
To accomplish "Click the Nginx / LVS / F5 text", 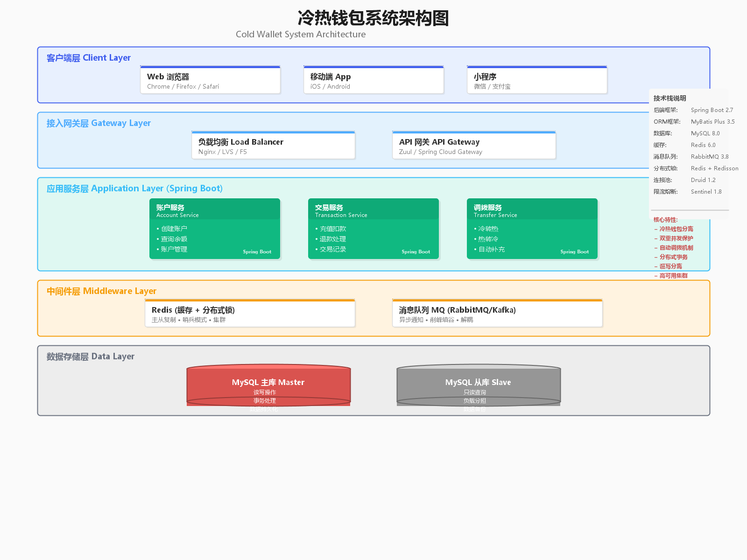I will (222, 152).
